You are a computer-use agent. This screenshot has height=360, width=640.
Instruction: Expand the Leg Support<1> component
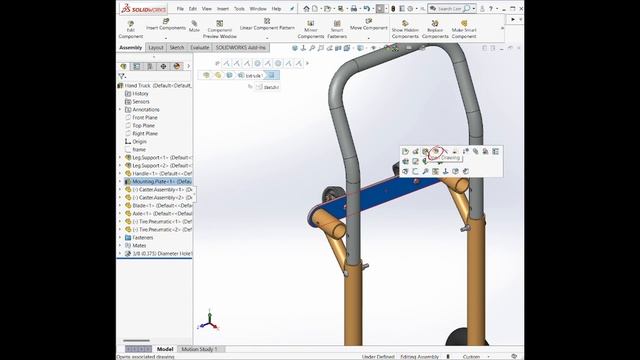pyautogui.click(x=120, y=158)
